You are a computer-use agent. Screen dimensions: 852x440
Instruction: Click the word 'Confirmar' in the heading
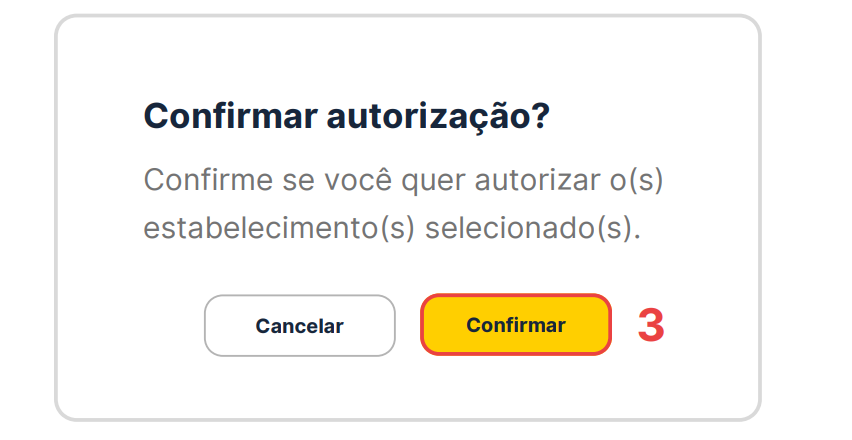tap(231, 116)
